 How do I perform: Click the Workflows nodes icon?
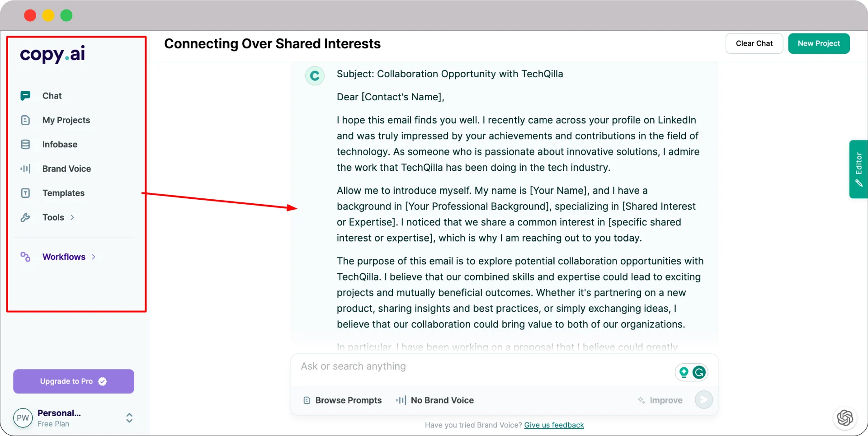pos(25,257)
